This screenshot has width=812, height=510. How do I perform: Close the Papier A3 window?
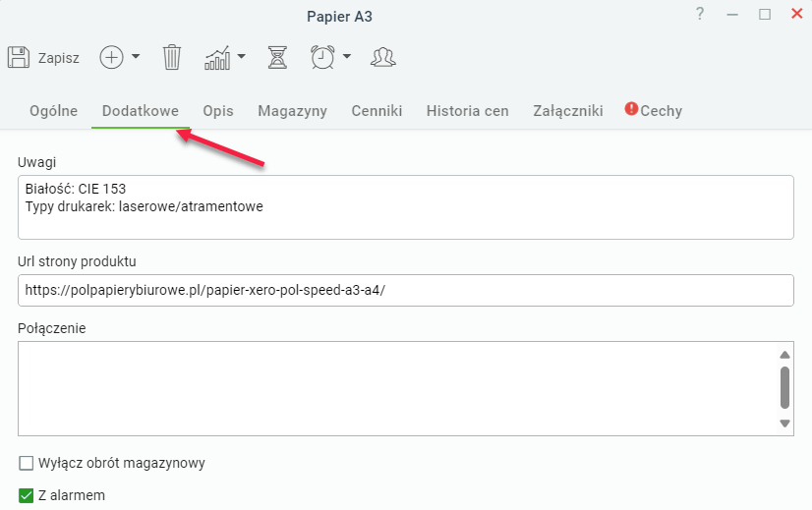(797, 14)
